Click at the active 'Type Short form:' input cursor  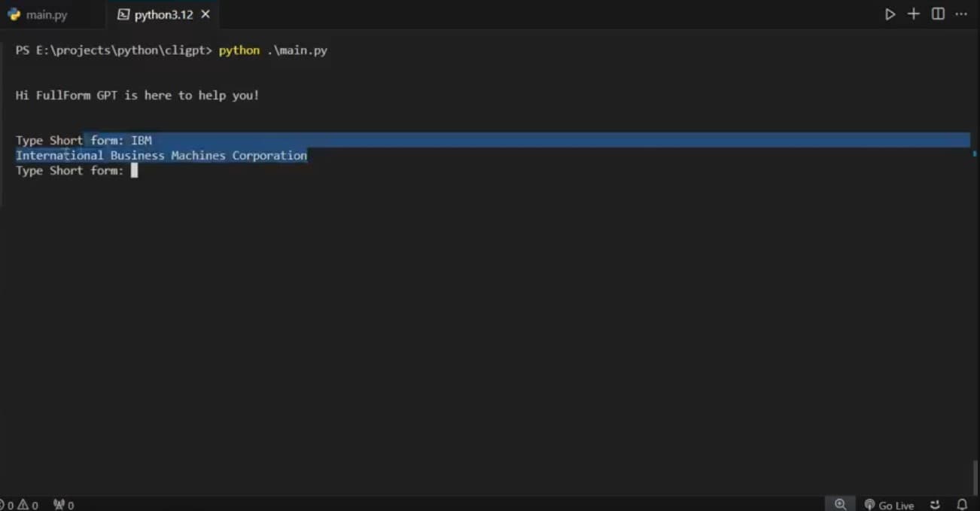pyautogui.click(x=134, y=171)
